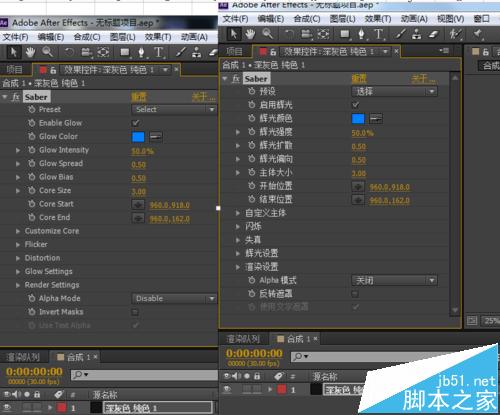Select the Rectangle shape tool in right window
500x415 pixels.
[x=345, y=34]
